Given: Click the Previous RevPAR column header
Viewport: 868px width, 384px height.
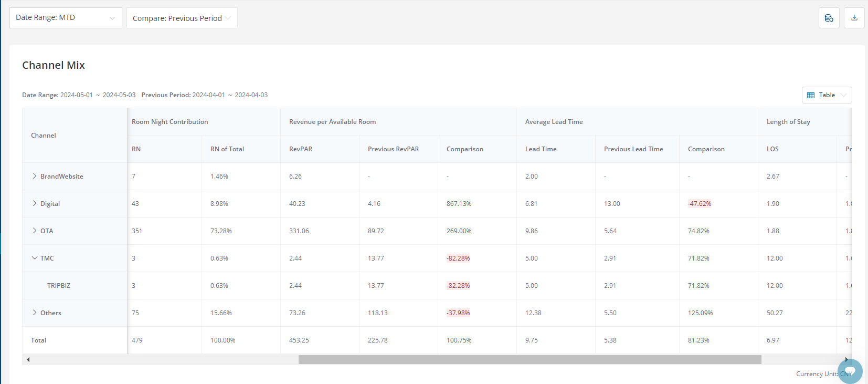Looking at the screenshot, I should click(394, 149).
